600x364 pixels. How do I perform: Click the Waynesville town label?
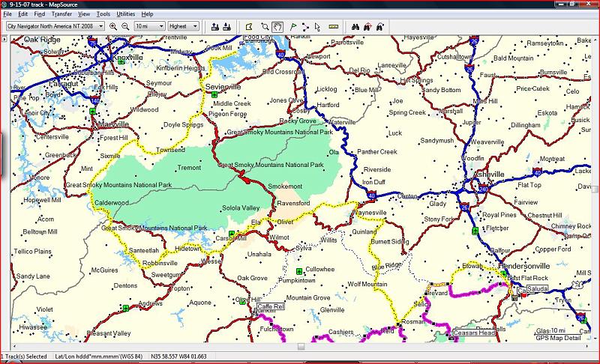pyautogui.click(x=369, y=213)
